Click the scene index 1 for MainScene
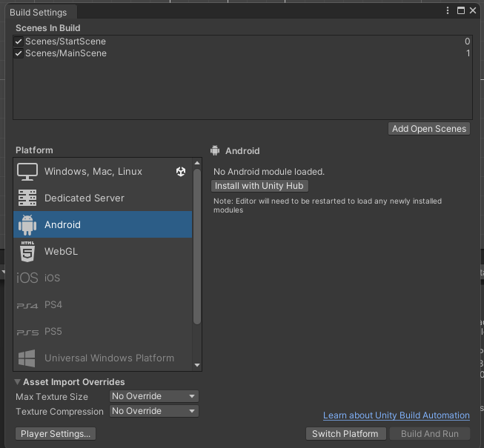Viewport: 484px width, 448px height. (468, 53)
